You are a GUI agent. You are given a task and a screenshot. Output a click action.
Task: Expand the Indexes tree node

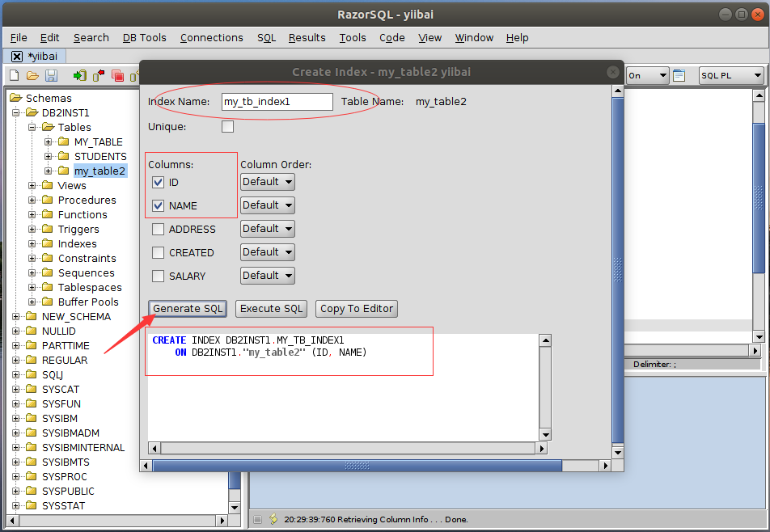[x=32, y=243]
